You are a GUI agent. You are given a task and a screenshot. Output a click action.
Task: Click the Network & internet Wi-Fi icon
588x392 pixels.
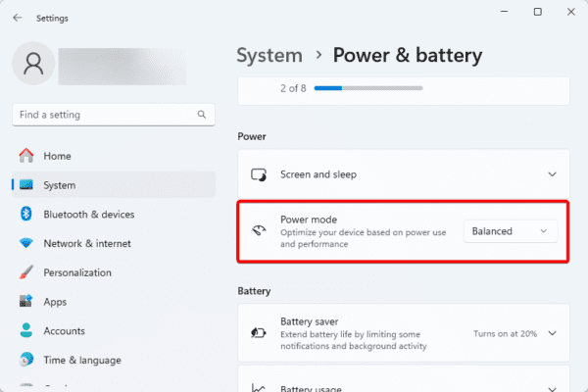(25, 244)
